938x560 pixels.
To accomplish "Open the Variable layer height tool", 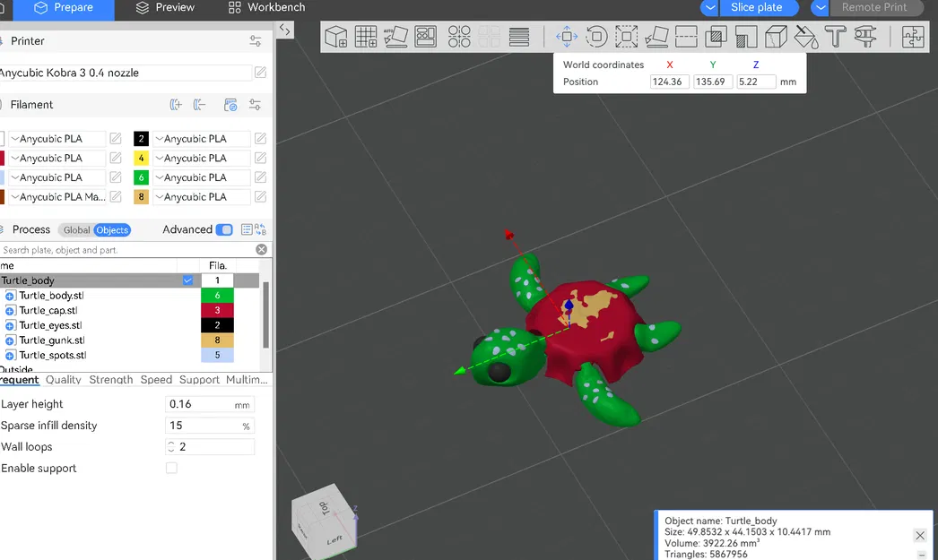I will [518, 37].
